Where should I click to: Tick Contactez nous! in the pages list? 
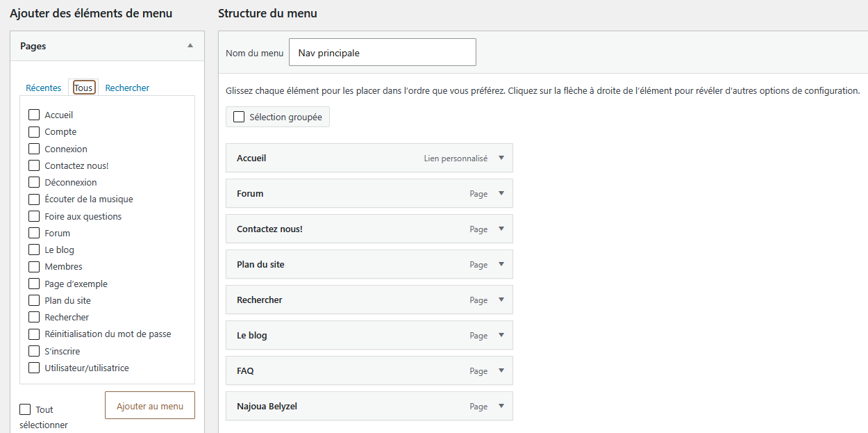point(34,165)
